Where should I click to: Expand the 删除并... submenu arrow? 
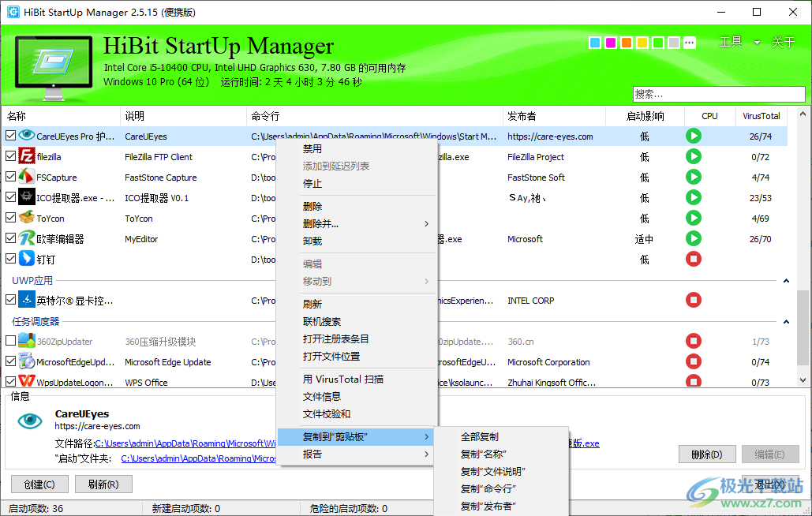[x=426, y=223]
